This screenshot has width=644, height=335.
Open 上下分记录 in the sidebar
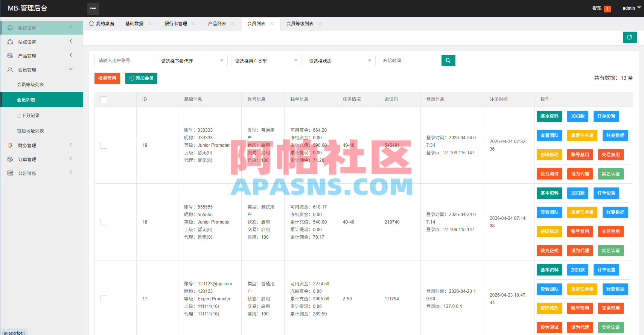pyautogui.click(x=41, y=115)
